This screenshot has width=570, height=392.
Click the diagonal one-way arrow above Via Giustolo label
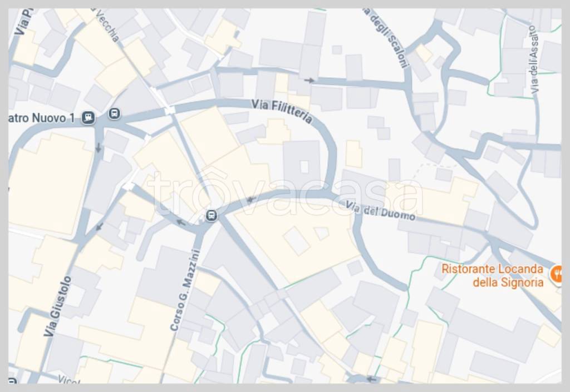(x=99, y=227)
